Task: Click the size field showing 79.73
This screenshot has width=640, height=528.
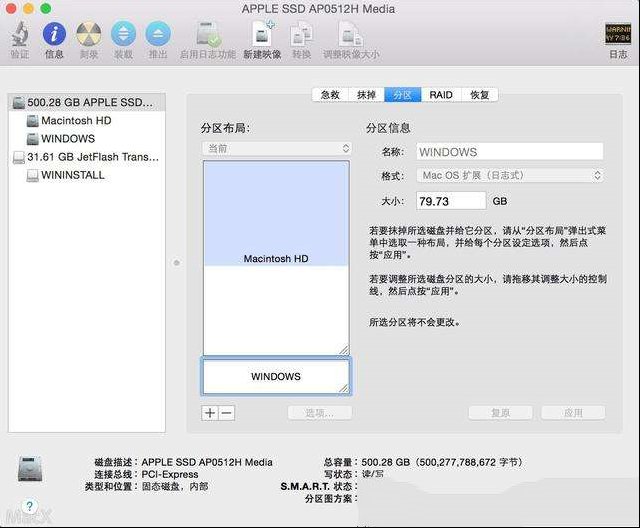Action: (451, 201)
